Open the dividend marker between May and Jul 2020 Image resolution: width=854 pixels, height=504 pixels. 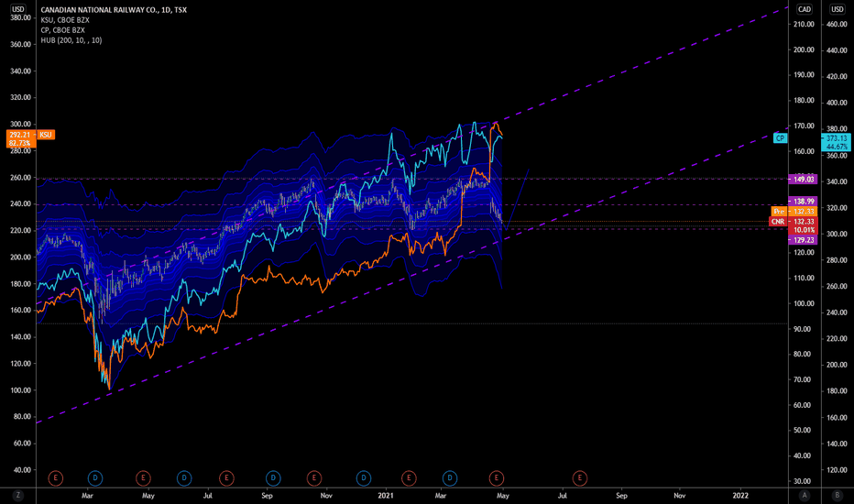(184, 478)
